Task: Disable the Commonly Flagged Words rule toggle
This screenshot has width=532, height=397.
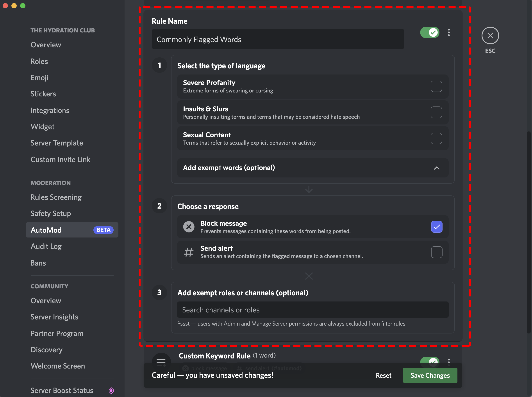Action: (x=430, y=32)
